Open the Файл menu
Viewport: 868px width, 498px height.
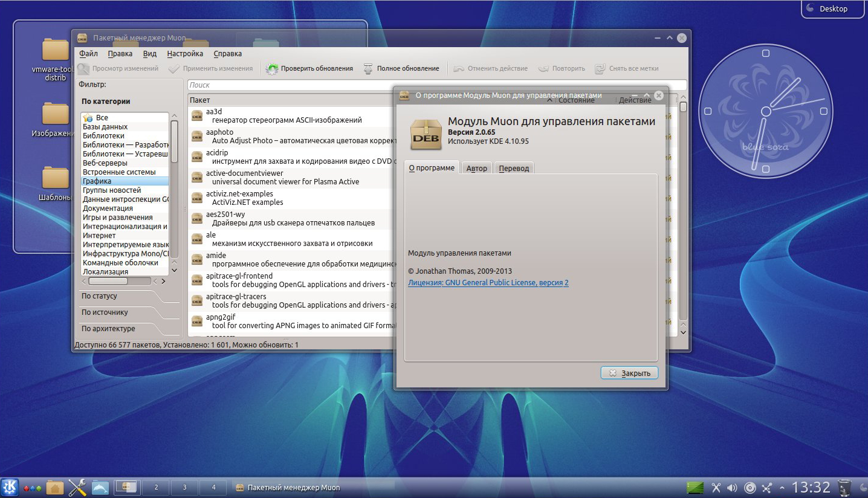pyautogui.click(x=88, y=53)
